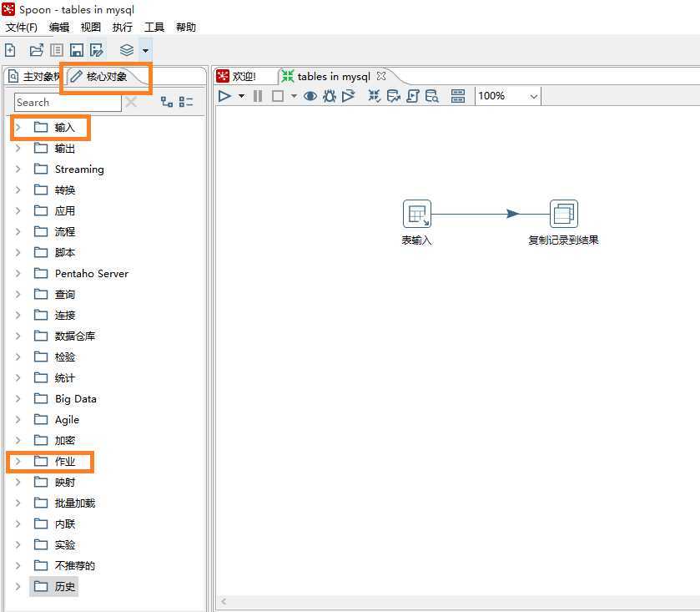Click into the Search input field
Screen dimensions: 700x612
(x=68, y=103)
